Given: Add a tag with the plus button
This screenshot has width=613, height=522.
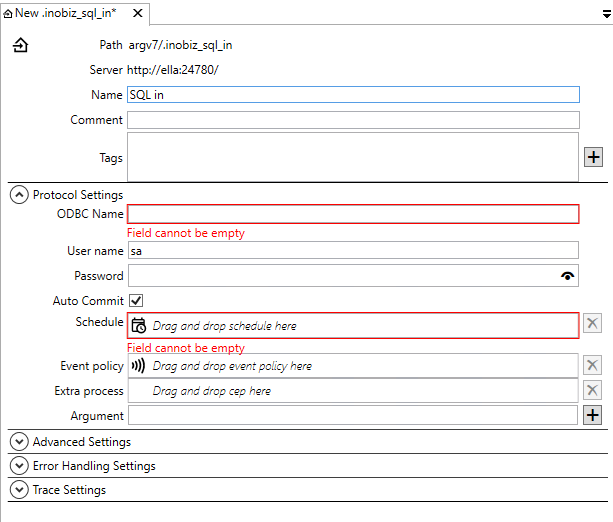Looking at the screenshot, I should tap(593, 157).
